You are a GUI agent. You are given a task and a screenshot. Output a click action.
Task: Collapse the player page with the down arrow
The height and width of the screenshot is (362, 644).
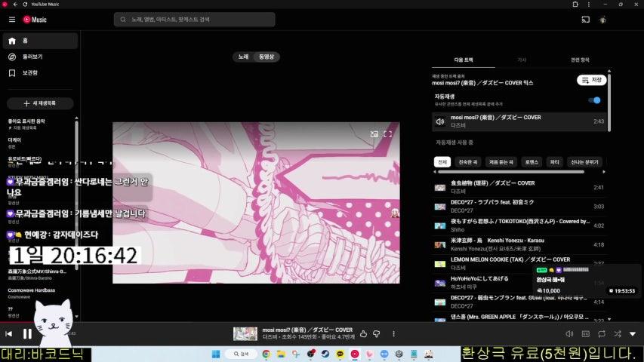pos(633,333)
